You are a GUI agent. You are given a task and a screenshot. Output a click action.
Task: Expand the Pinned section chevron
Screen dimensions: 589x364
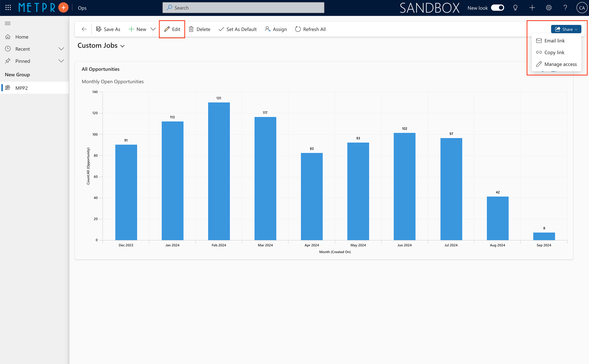coord(61,61)
